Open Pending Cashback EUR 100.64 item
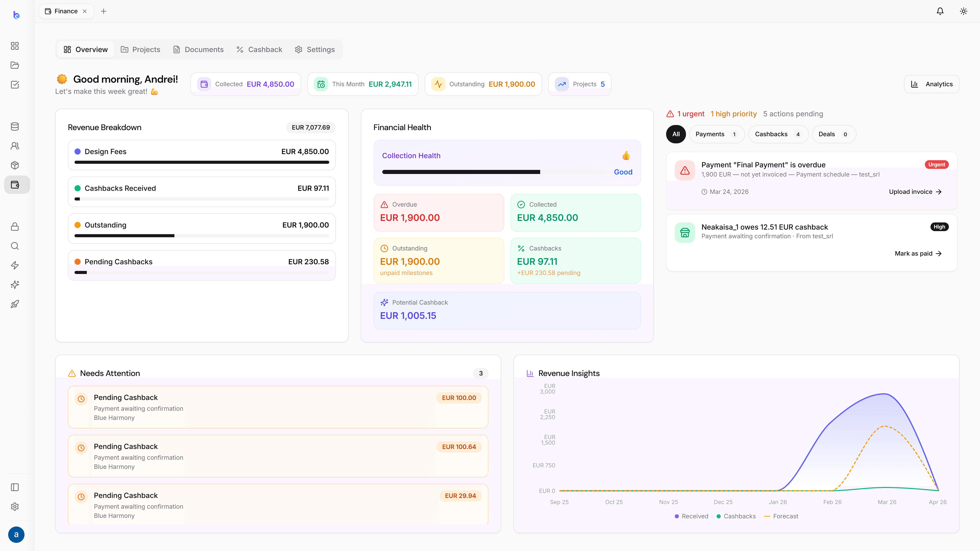Viewport: 980px width, 551px height. click(x=278, y=456)
